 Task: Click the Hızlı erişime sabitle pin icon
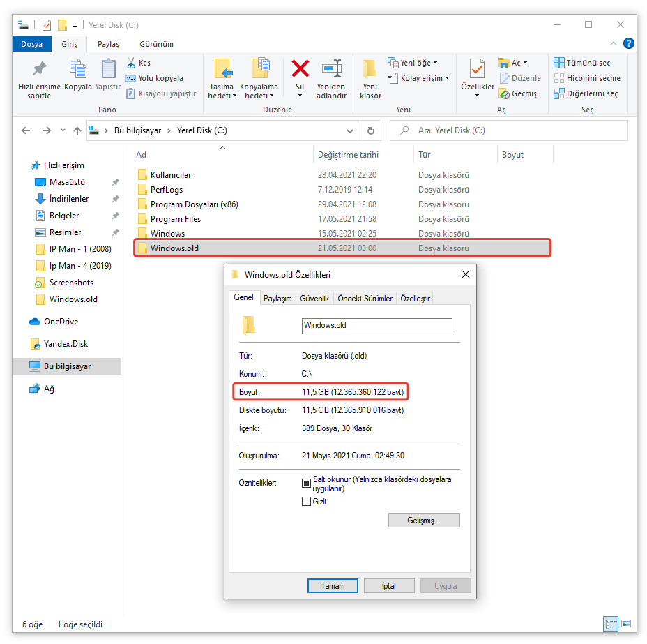pyautogui.click(x=39, y=70)
